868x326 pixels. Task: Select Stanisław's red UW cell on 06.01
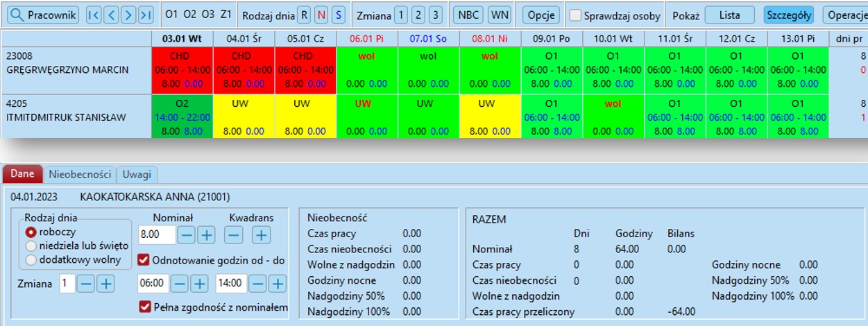(x=367, y=117)
